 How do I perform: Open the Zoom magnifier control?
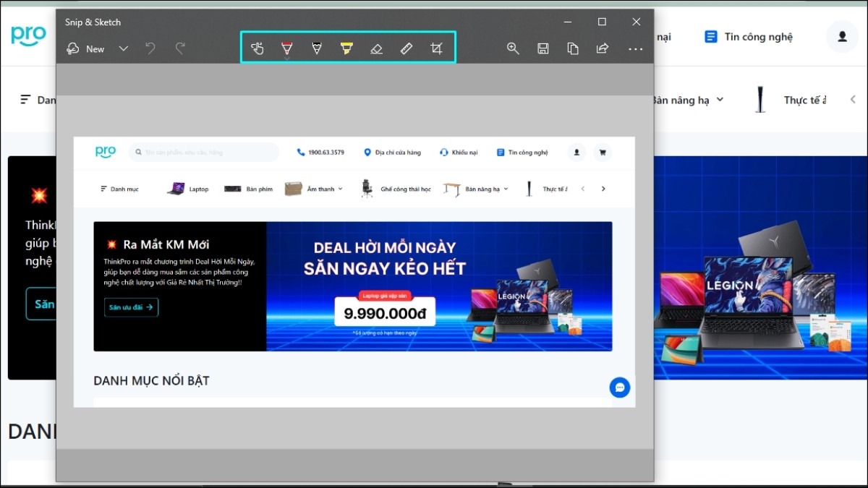(x=513, y=48)
